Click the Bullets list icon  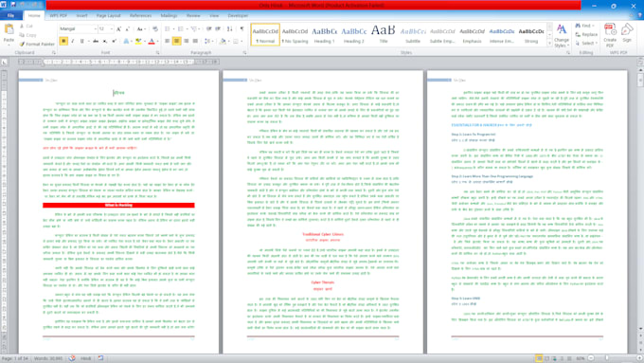(x=169, y=29)
